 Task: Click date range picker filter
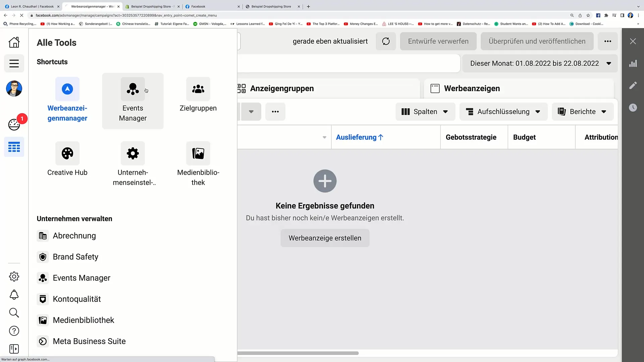pyautogui.click(x=540, y=64)
